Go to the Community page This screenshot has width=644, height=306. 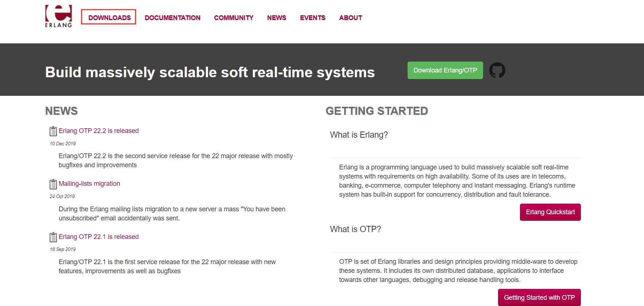[x=234, y=18]
